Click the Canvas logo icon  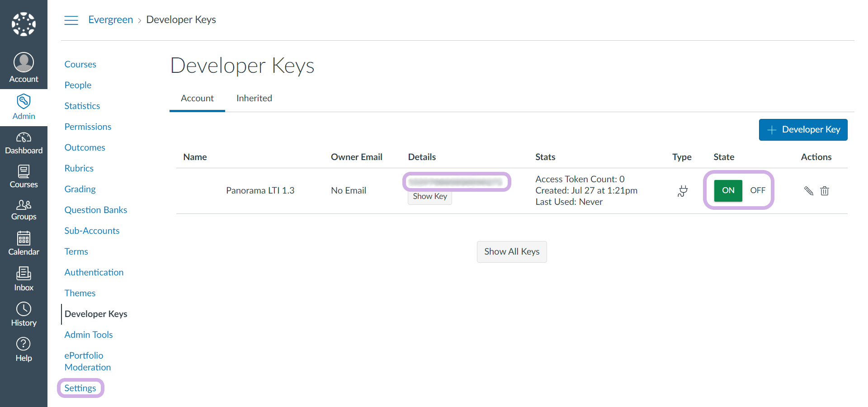[24, 24]
